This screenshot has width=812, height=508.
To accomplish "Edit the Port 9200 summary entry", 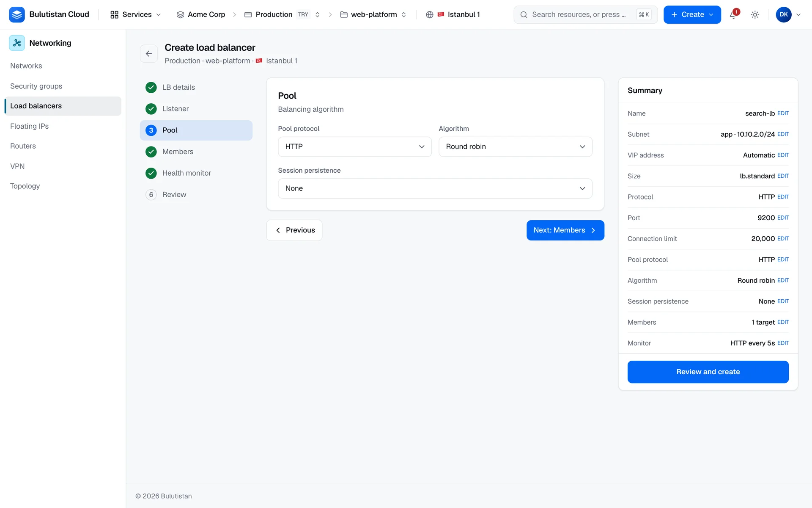I will click(783, 218).
